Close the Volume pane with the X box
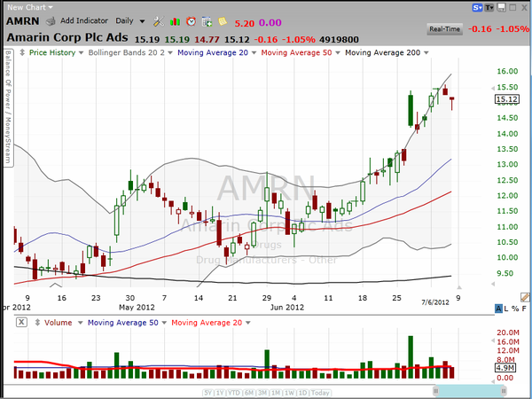This screenshot has height=399, width=532. tap(21, 322)
